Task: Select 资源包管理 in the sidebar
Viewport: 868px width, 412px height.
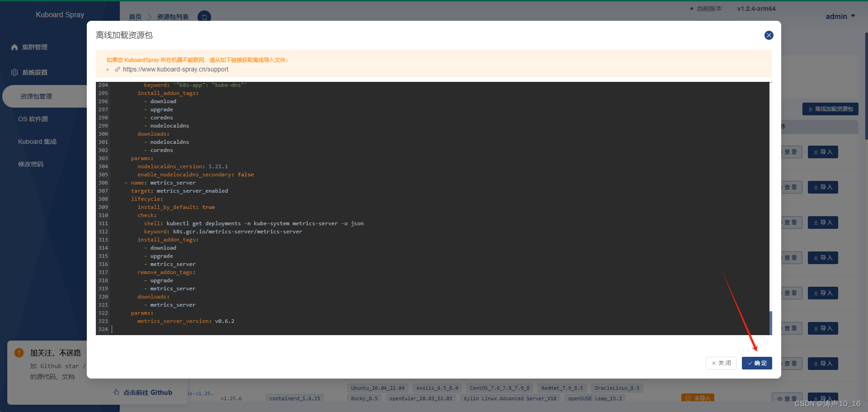Action: pos(36,96)
